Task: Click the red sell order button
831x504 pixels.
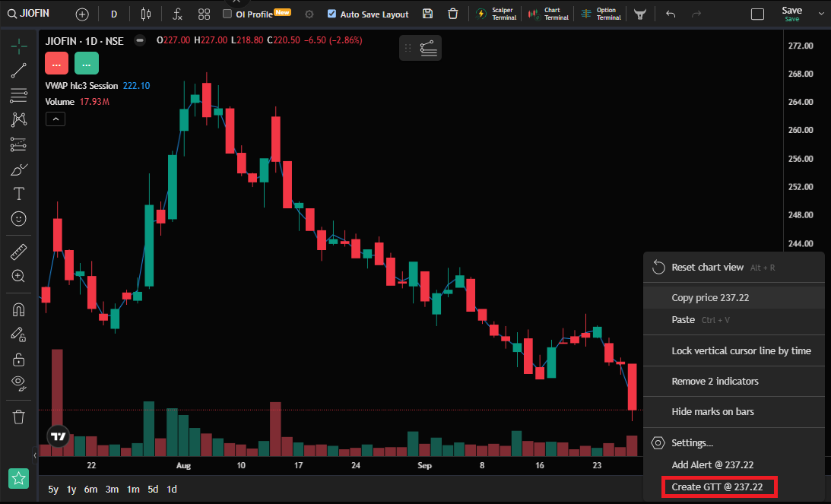Action: (x=57, y=64)
